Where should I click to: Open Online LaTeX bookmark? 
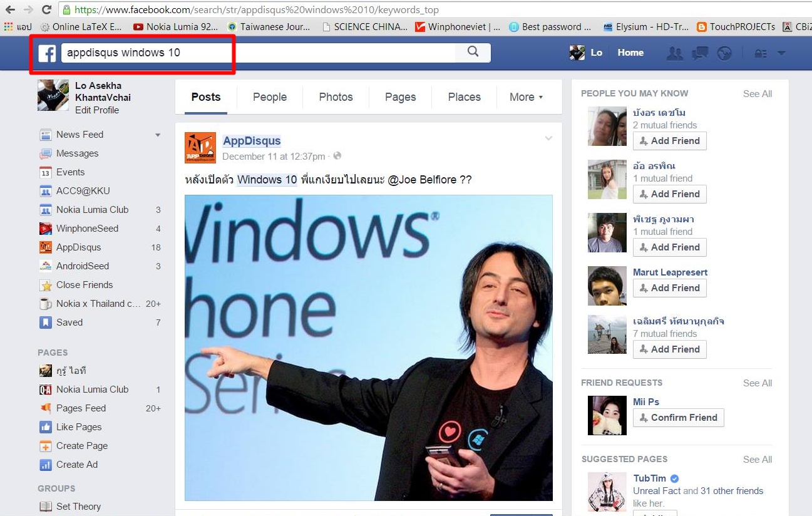click(x=81, y=27)
